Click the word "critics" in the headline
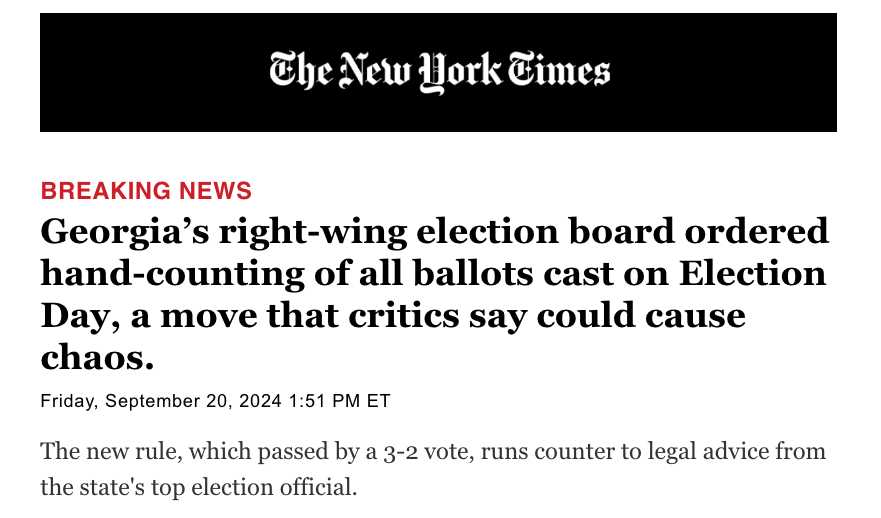This screenshot has height=518, width=881. 403,316
